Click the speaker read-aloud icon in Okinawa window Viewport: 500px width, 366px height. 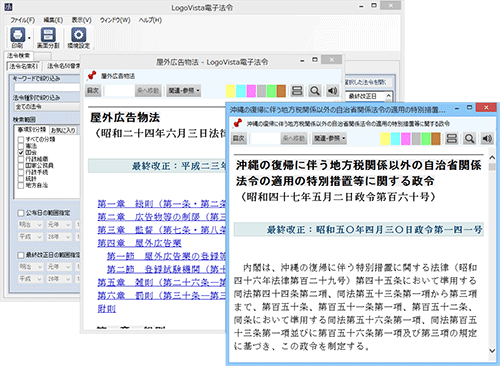pyautogui.click(x=487, y=139)
